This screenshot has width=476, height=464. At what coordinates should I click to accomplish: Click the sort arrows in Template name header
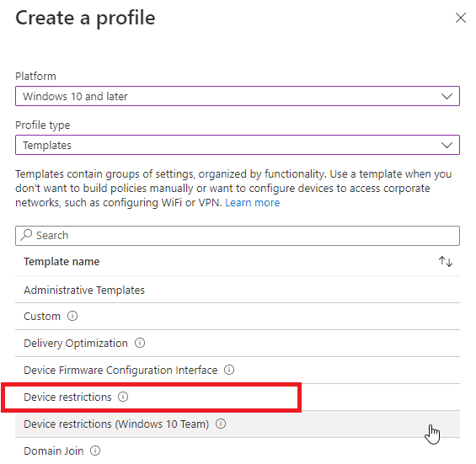click(446, 262)
